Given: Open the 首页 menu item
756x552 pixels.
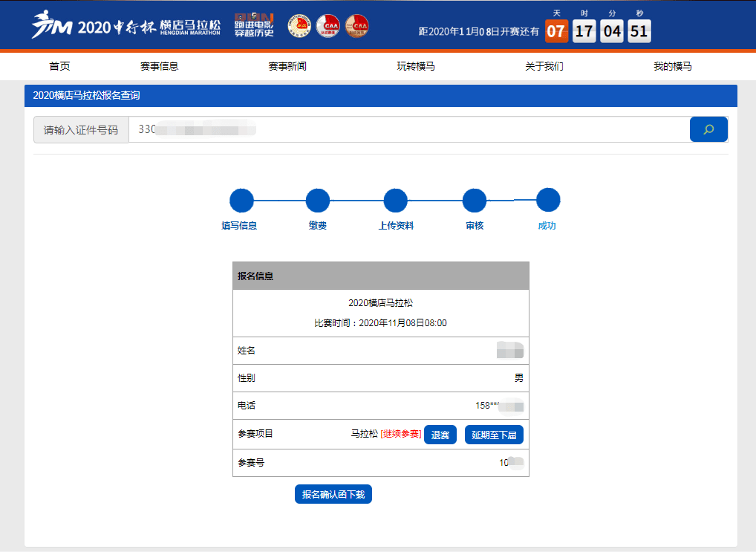Looking at the screenshot, I should [x=60, y=66].
